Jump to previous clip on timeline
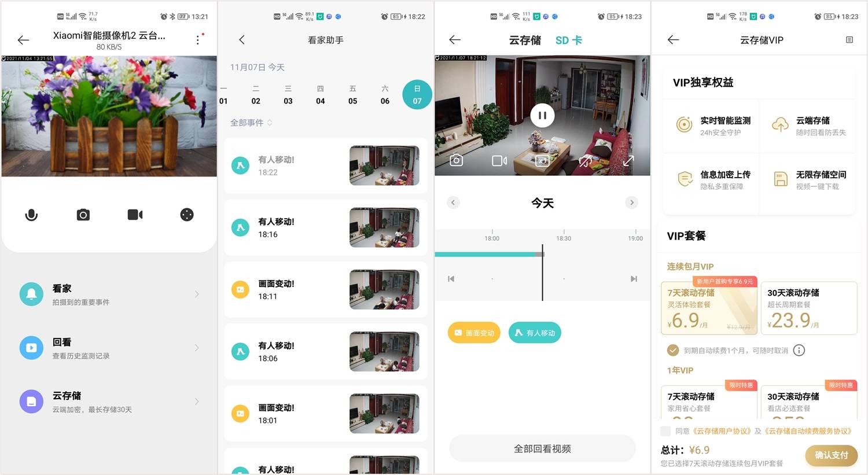Viewport: 868px width, 475px height. [451, 279]
